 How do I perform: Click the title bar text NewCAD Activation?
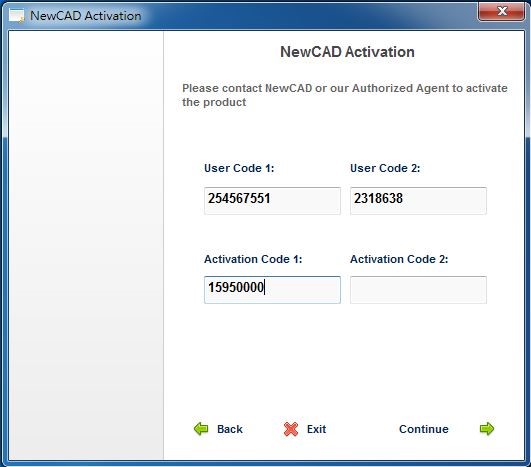tap(86, 16)
